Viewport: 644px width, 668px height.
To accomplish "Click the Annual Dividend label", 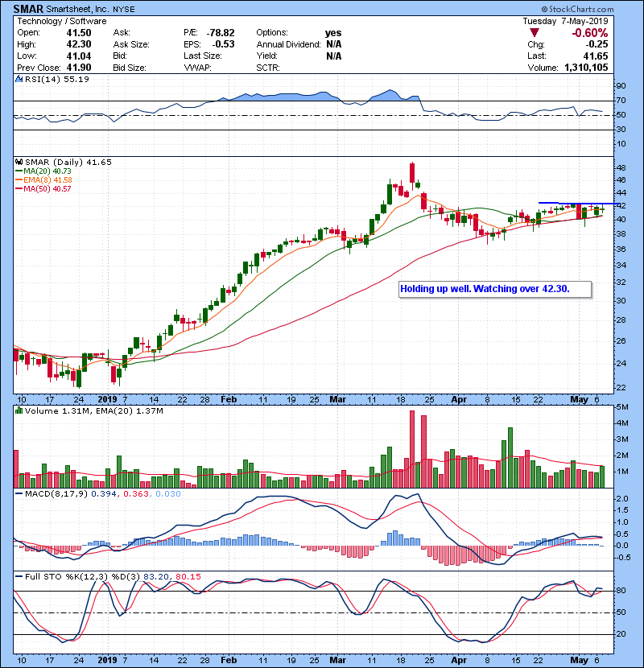I will (x=288, y=44).
